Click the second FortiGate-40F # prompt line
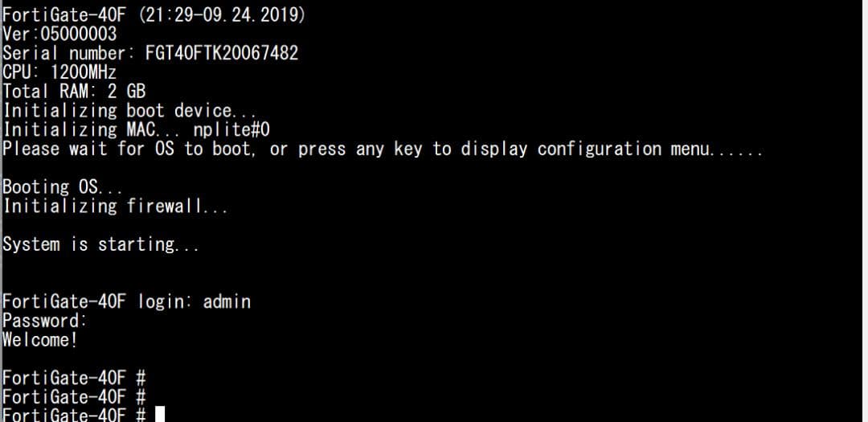868x422 pixels. 74,396
